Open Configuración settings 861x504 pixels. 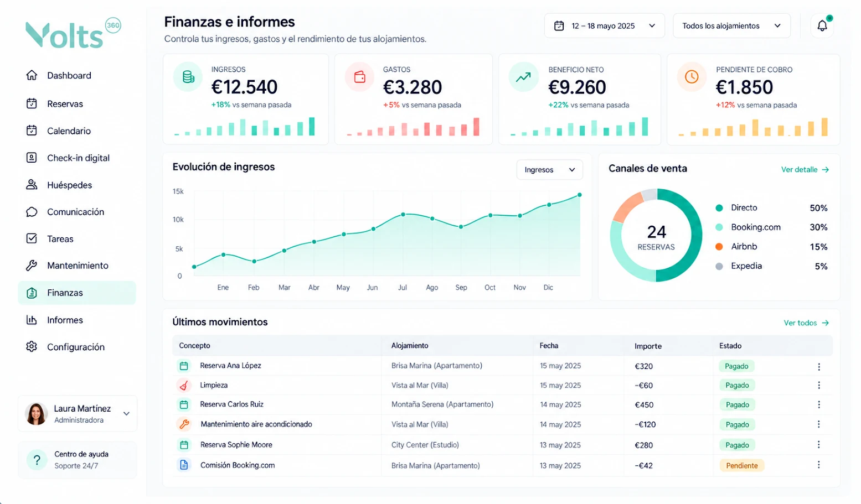pos(77,347)
